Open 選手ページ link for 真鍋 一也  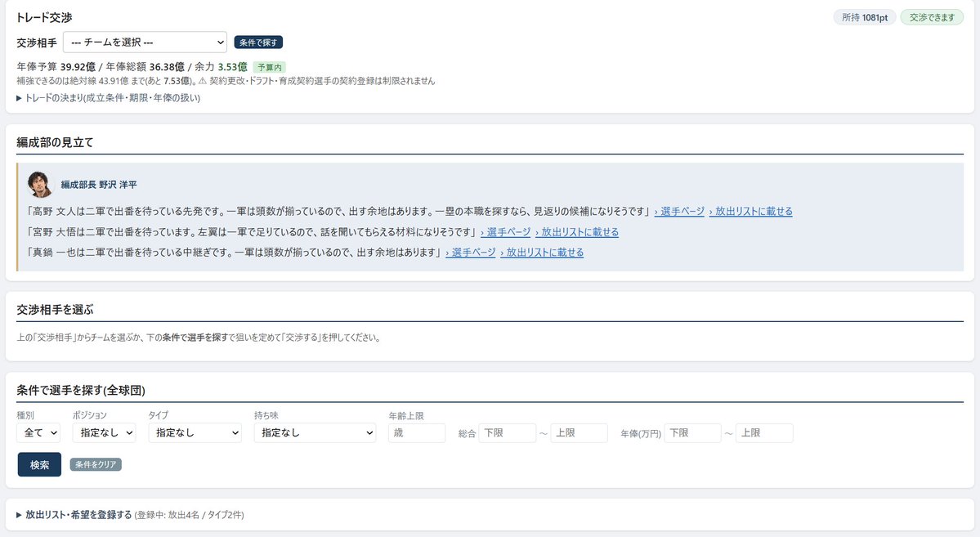[471, 253]
